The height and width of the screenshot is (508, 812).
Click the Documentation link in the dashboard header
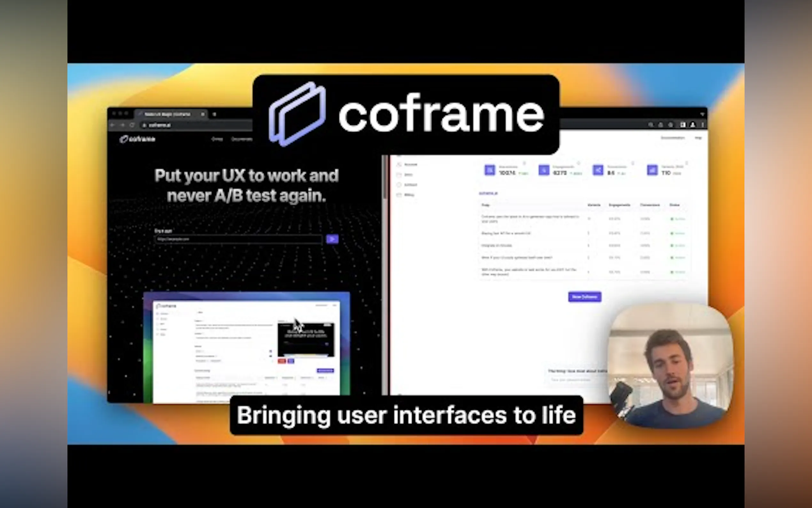[x=672, y=138]
